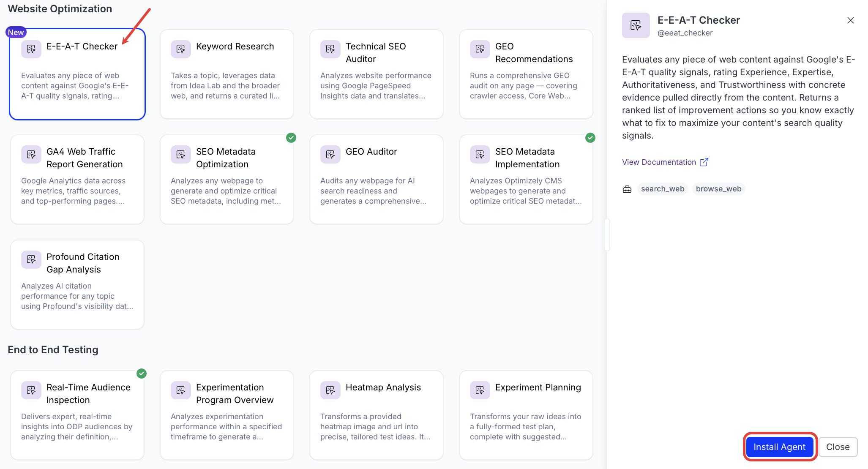
Task: Open the Experimentation Program Overview card
Action: 227,415
